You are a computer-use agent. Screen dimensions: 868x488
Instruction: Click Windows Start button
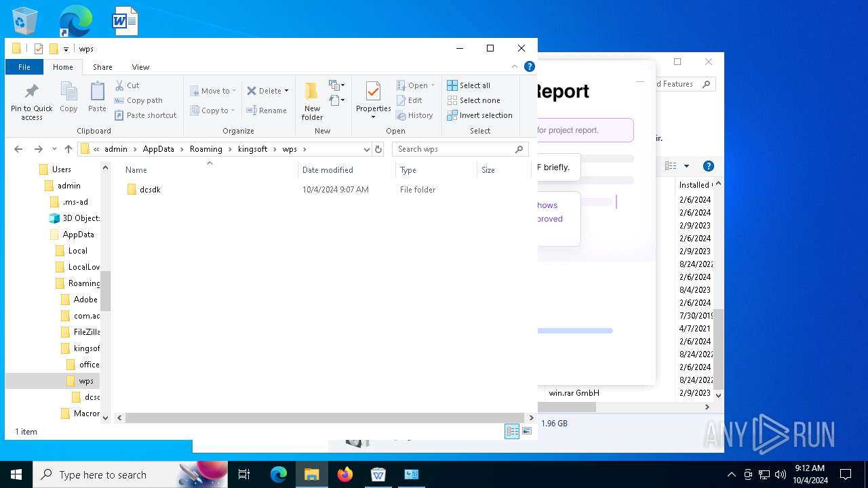(16, 474)
